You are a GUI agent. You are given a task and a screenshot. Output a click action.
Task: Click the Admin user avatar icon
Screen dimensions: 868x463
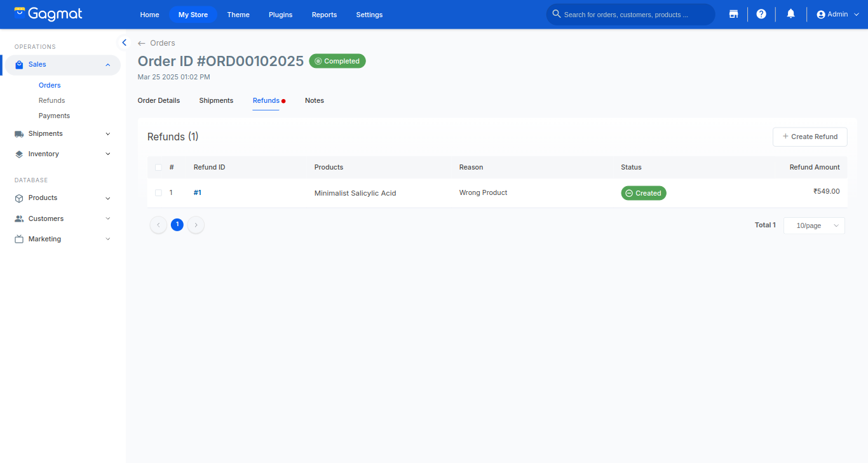(821, 15)
